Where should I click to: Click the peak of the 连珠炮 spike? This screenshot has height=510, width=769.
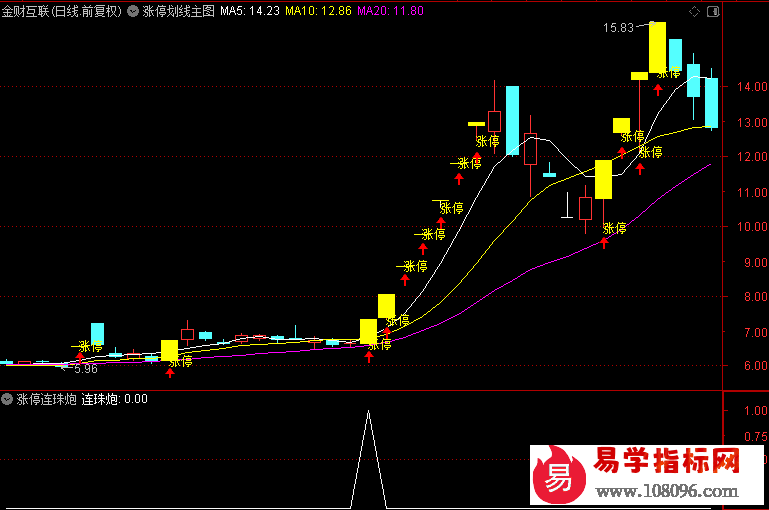[368, 412]
